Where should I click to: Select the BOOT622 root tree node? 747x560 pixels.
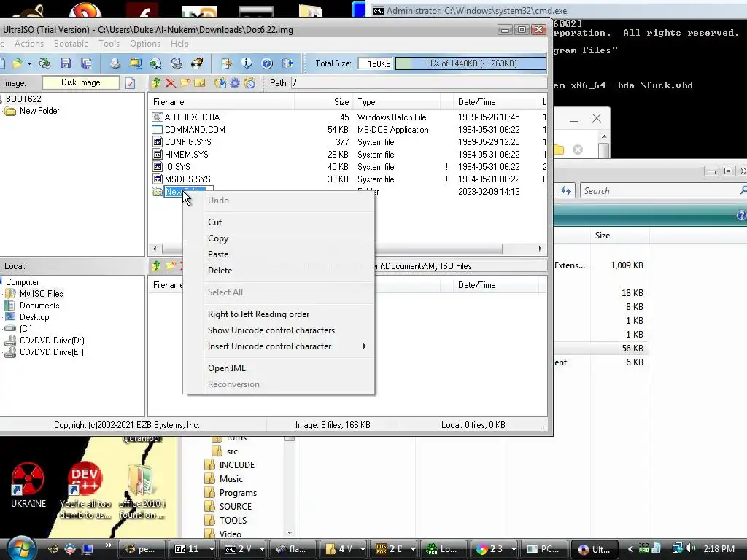point(23,98)
